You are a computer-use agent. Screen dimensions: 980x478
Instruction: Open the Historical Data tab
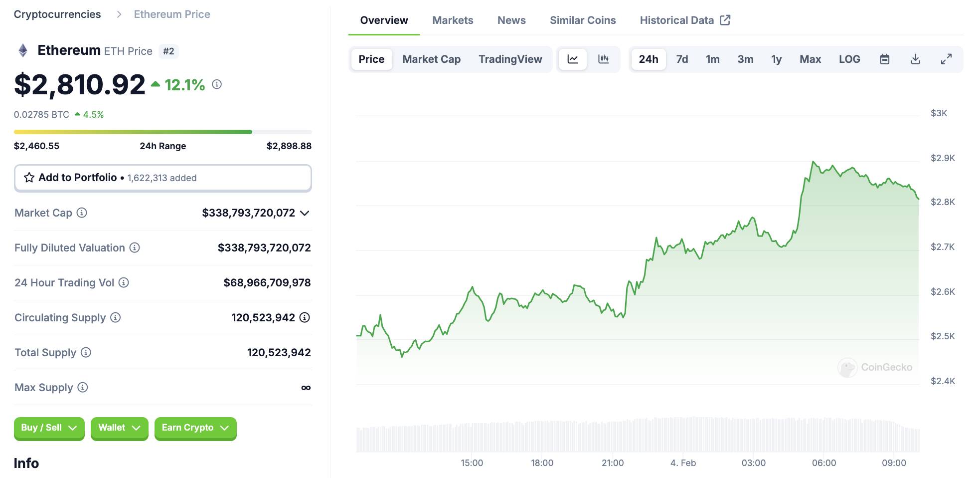click(x=685, y=20)
